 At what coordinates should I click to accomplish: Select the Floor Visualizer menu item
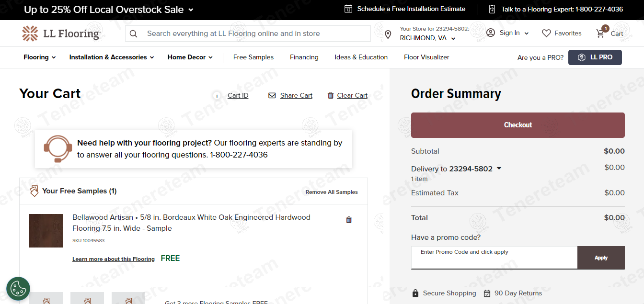(x=426, y=57)
